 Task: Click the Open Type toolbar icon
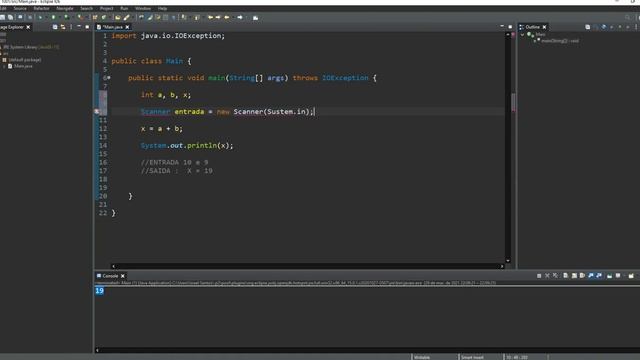[118, 17]
